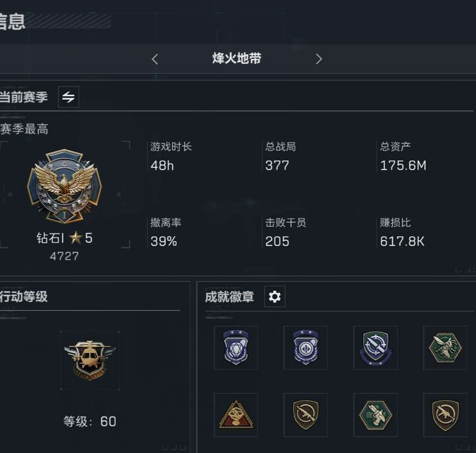Click the 撤离率 39% stat
The width and height of the screenshot is (476, 453).
tap(165, 233)
